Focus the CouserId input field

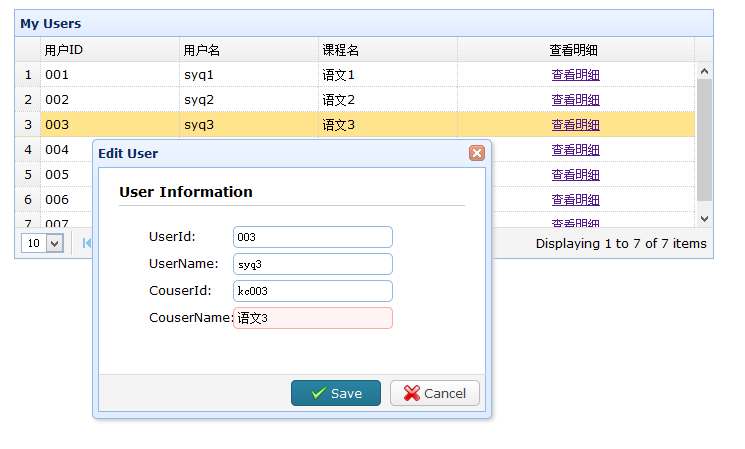(x=313, y=291)
